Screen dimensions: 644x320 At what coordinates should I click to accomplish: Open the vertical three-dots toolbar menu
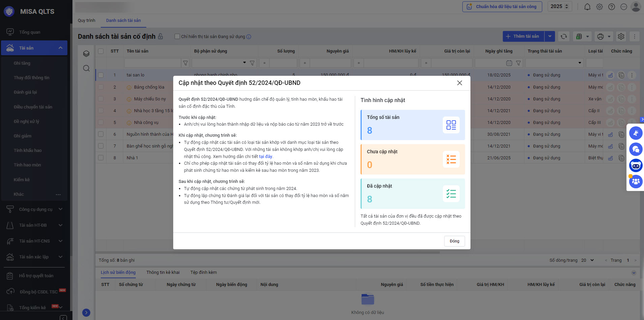pyautogui.click(x=634, y=36)
